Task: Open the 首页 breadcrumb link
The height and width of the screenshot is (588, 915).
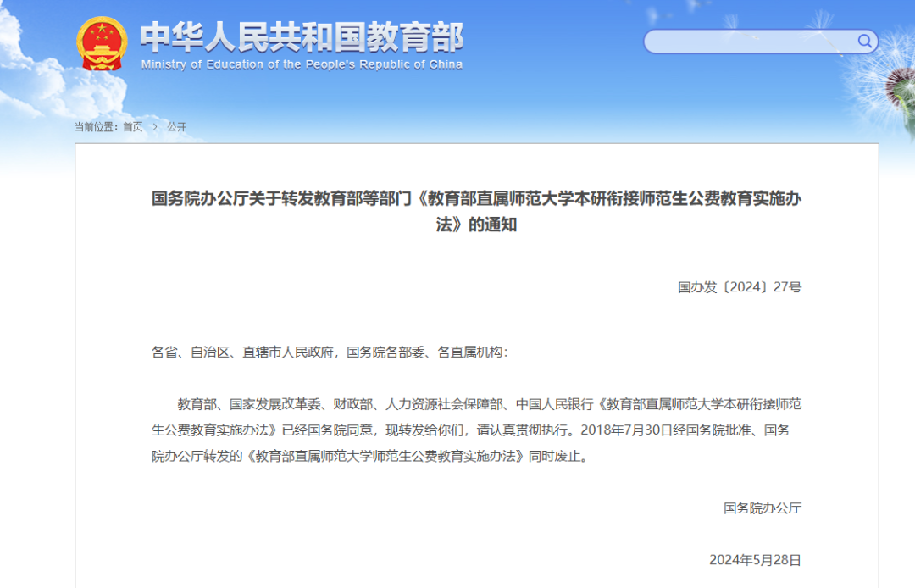Action: pyautogui.click(x=132, y=126)
